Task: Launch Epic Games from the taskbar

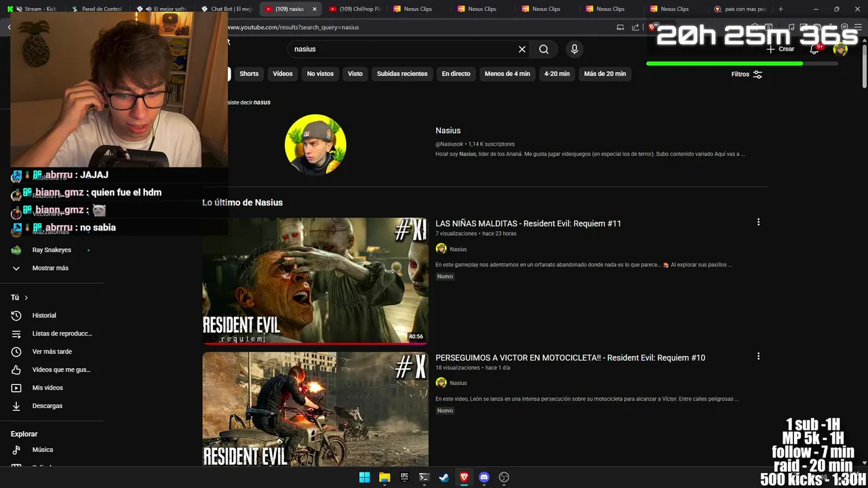Action: tap(404, 477)
